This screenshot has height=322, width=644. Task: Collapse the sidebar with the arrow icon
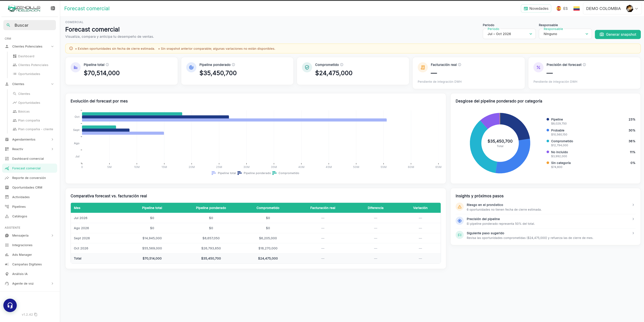pos(53,8)
